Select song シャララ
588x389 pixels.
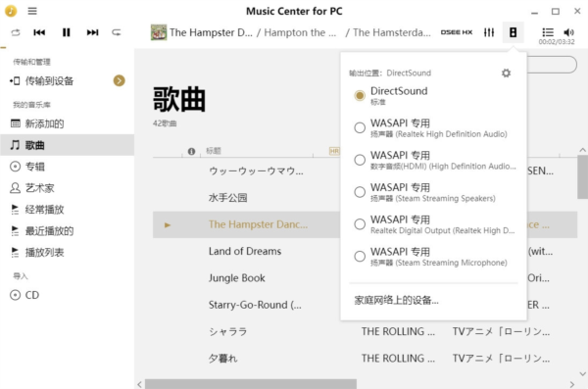pos(228,331)
